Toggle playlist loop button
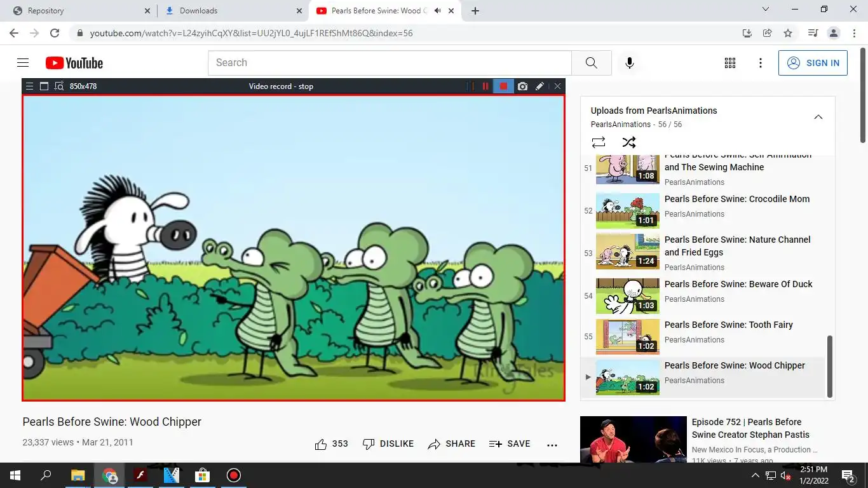This screenshot has width=868, height=488. 599,142
